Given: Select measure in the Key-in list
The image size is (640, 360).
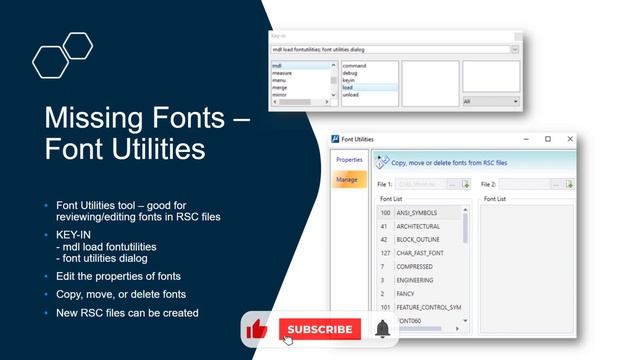Looking at the screenshot, I should pyautogui.click(x=301, y=73).
